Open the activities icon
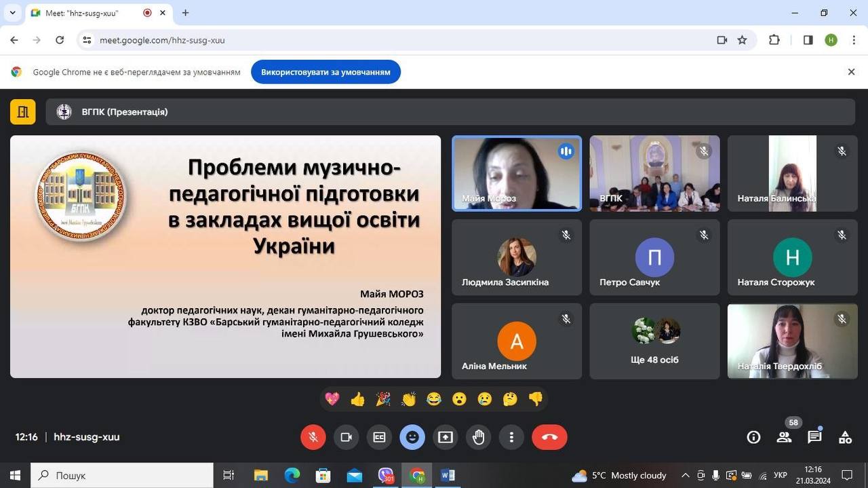Viewport: 868px width, 488px height. click(x=845, y=437)
